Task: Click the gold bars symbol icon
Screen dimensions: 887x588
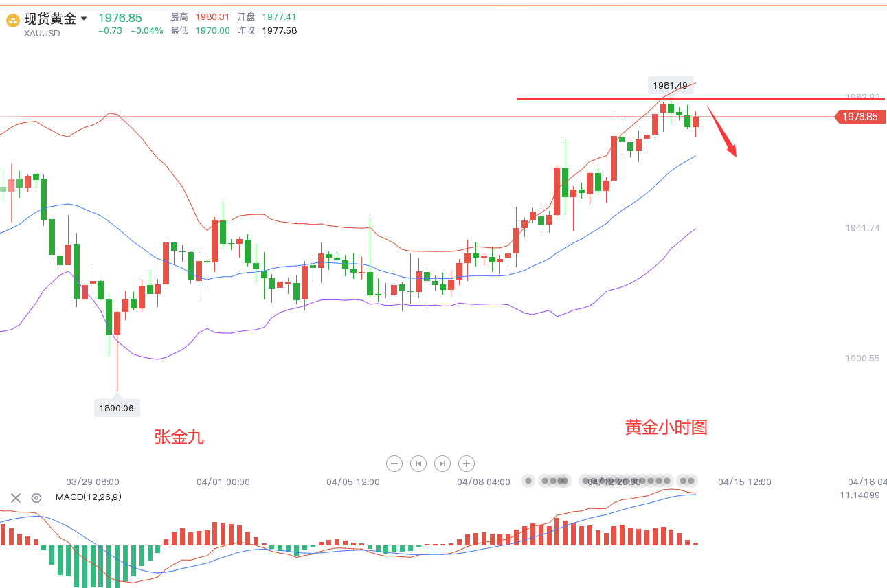Action: [x=13, y=21]
